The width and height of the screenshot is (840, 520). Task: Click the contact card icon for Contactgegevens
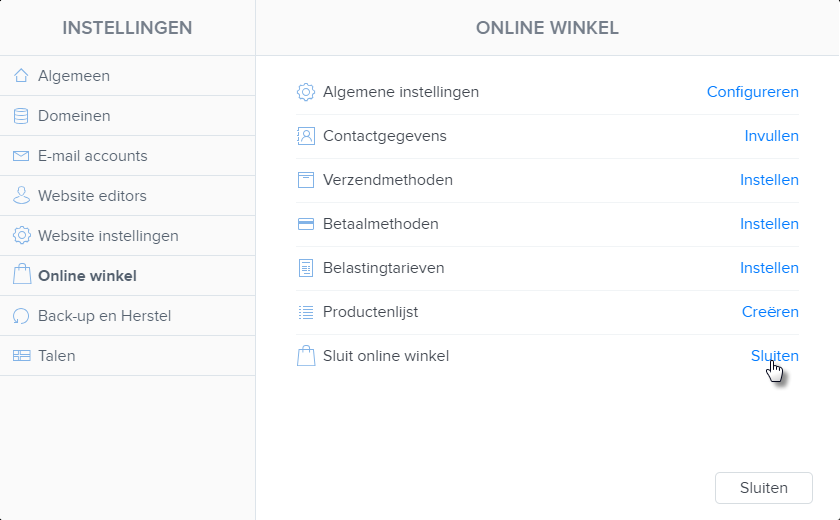pyautogui.click(x=306, y=136)
